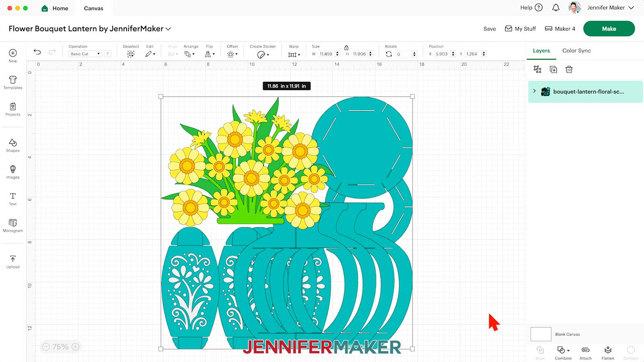Click the Rotate angle field
Viewport: 644px width, 362px height.
pos(403,54)
